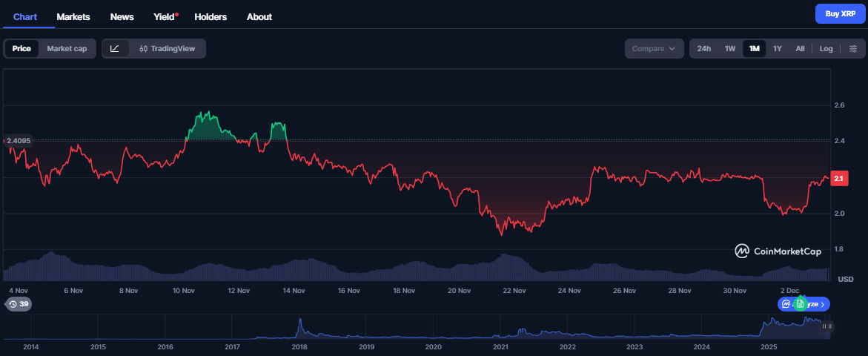868x356 pixels.
Task: Open chart settings sliders icon
Action: coord(853,49)
